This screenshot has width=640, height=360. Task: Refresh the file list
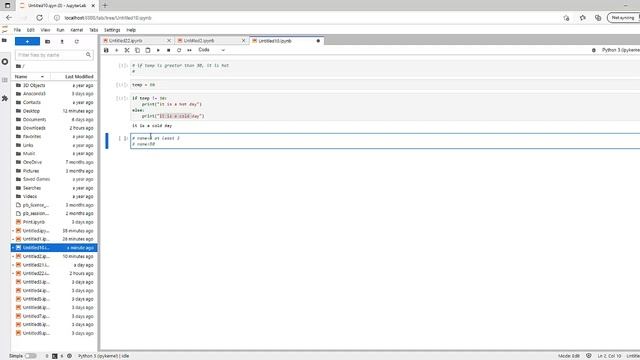click(76, 42)
